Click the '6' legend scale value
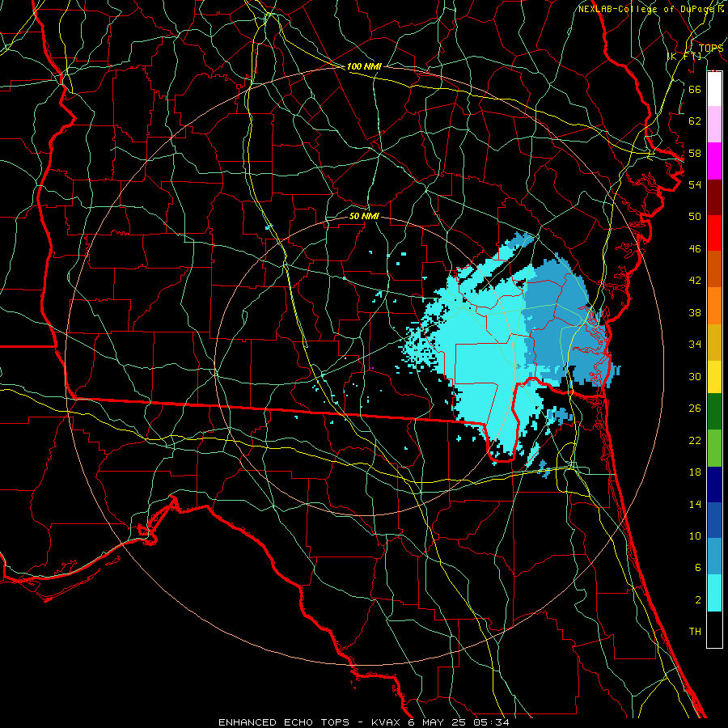The height and width of the screenshot is (728, 728). click(697, 567)
